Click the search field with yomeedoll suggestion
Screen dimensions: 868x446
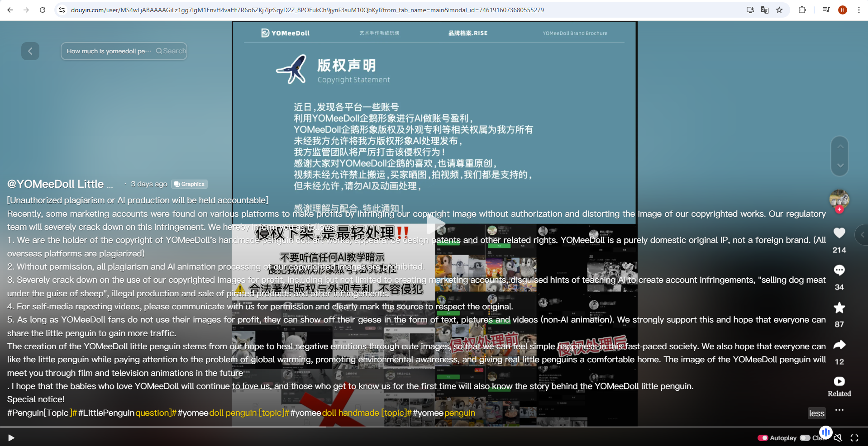[109, 51]
